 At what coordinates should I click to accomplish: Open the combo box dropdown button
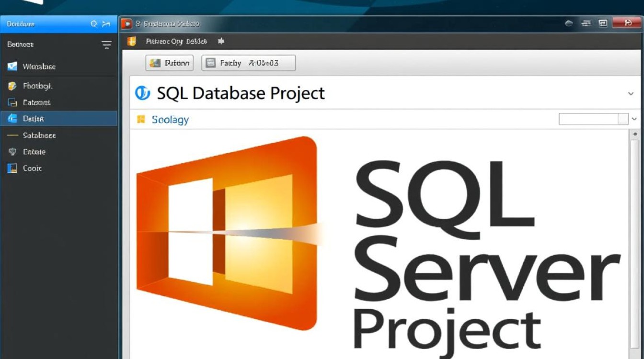pyautogui.click(x=623, y=119)
